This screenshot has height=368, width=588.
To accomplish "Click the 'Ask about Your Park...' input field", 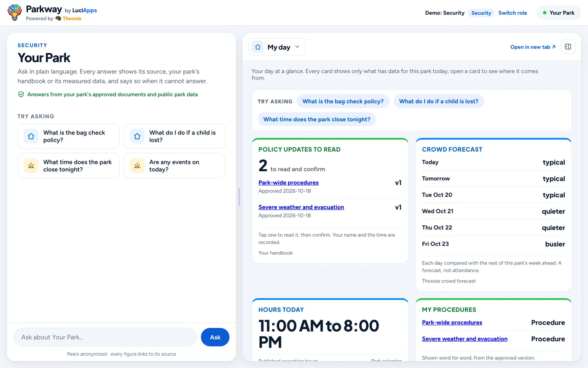I will coord(105,337).
